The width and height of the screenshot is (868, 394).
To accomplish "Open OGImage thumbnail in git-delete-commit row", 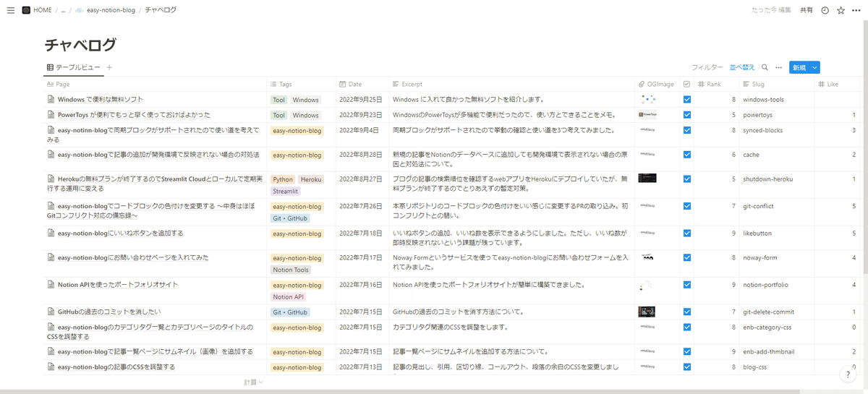I will [647, 312].
